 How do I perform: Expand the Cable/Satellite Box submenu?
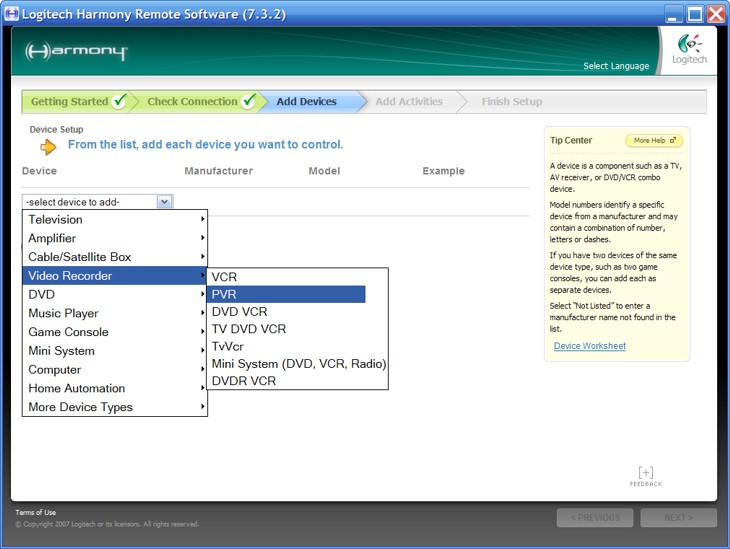point(115,257)
